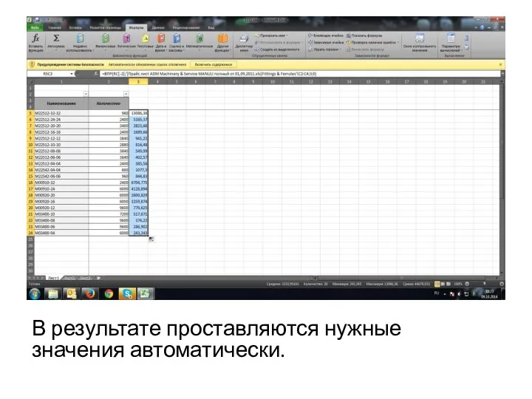Open Chrome from the taskbar
This screenshot has height=399, width=532.
(109, 293)
